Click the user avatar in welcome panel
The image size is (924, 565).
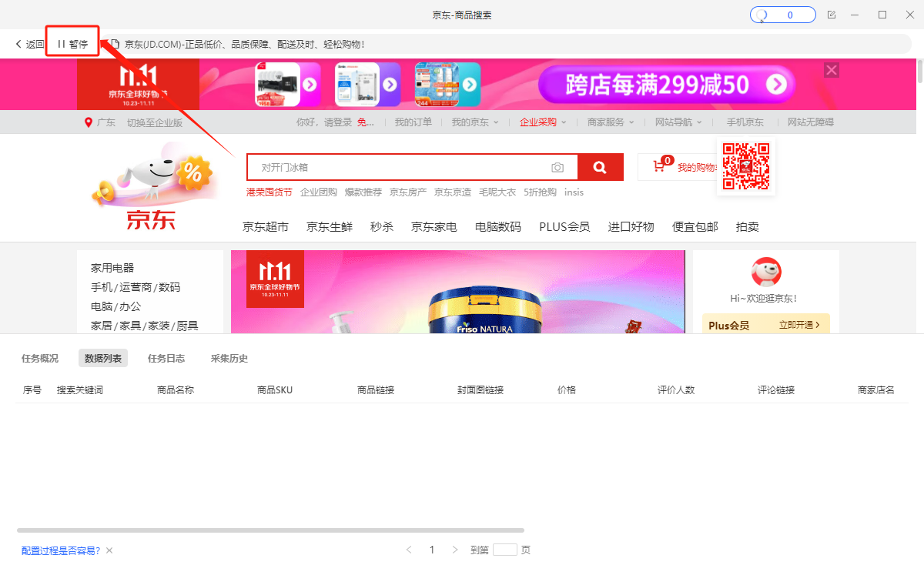point(766,272)
